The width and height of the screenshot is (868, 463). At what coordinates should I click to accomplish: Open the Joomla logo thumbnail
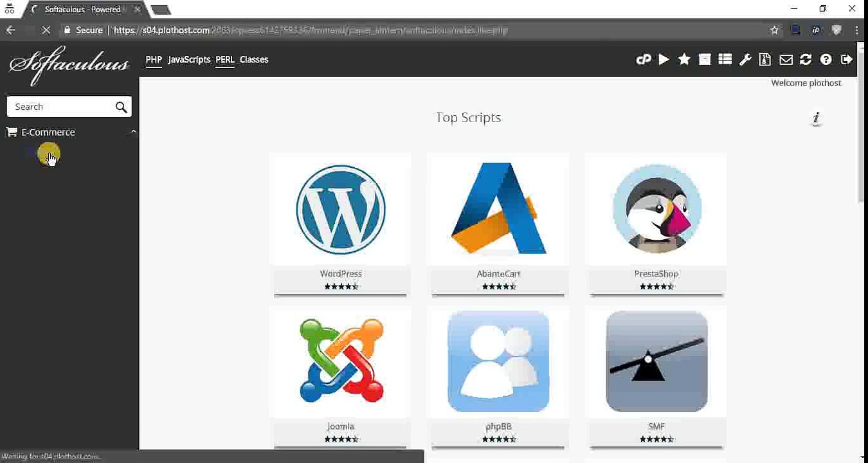[341, 362]
